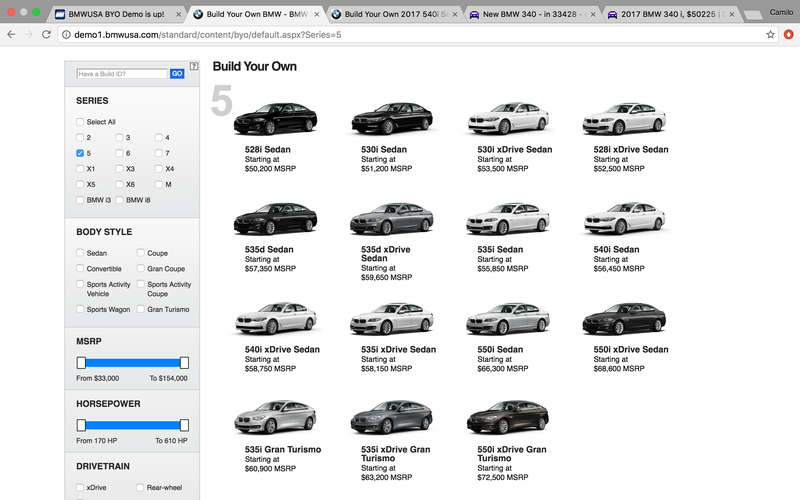Check the X3 series checkbox
Viewport: 800px width, 500px height.
click(119, 169)
